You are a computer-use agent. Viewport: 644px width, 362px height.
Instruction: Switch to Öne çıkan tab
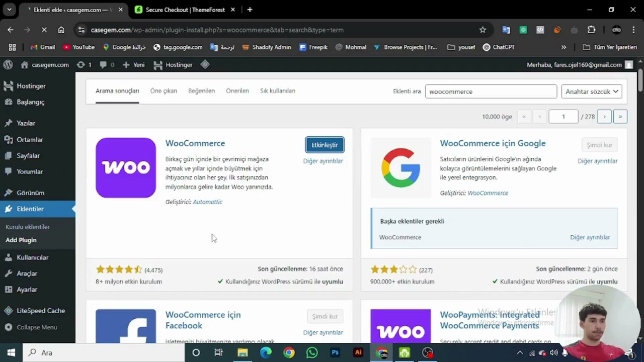point(164,91)
